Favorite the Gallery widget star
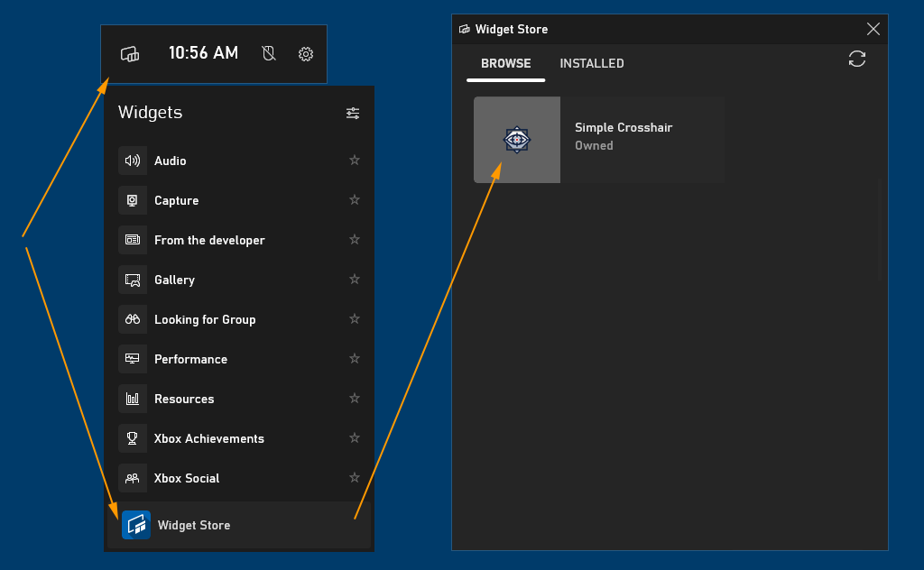Screen dimensions: 924x570 tap(354, 279)
